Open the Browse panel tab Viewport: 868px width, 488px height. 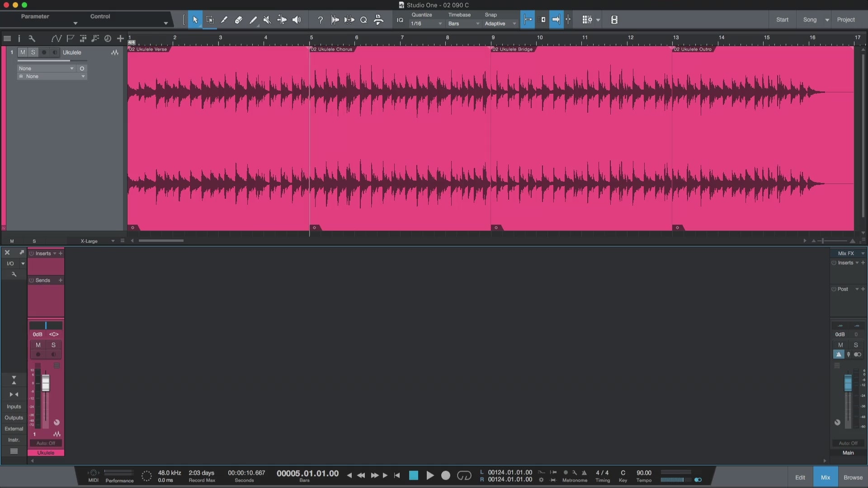pyautogui.click(x=853, y=477)
